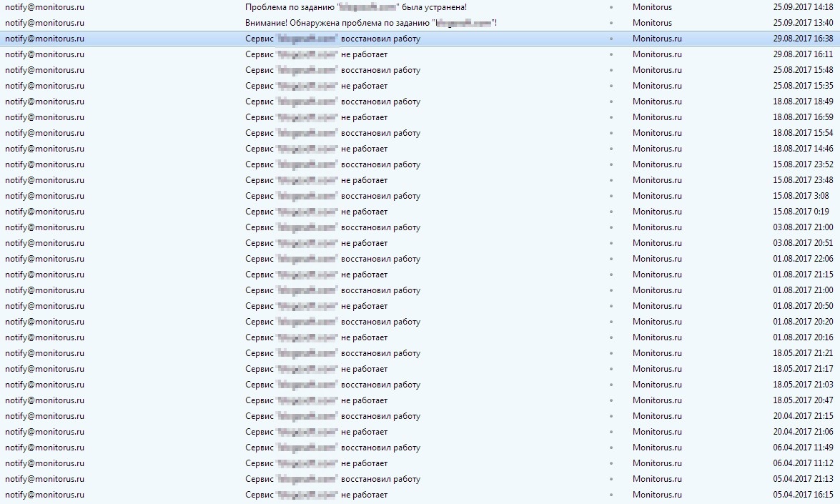The image size is (840, 504).
Task: Select the date cell '25.09.2017 13:40'
Action: pyautogui.click(x=803, y=22)
